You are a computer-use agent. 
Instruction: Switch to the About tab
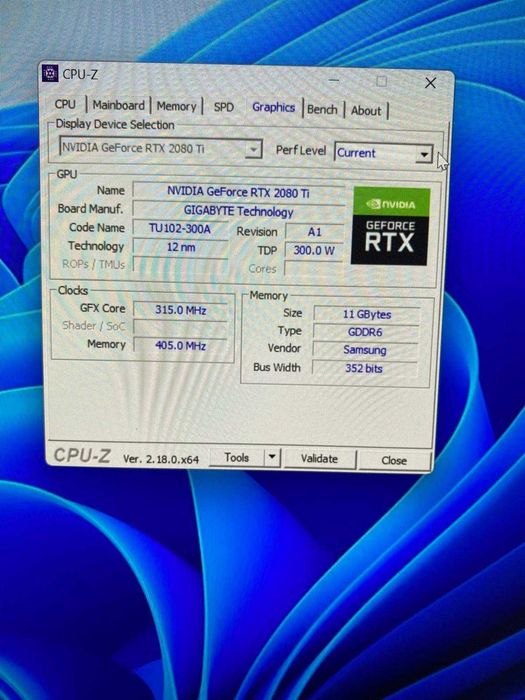(366, 111)
